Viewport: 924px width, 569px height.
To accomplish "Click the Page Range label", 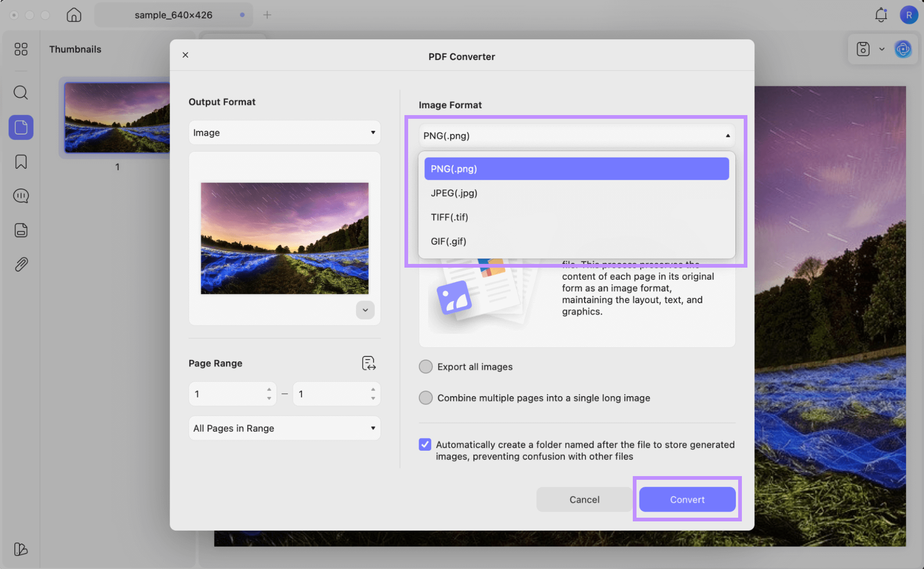I will [215, 363].
